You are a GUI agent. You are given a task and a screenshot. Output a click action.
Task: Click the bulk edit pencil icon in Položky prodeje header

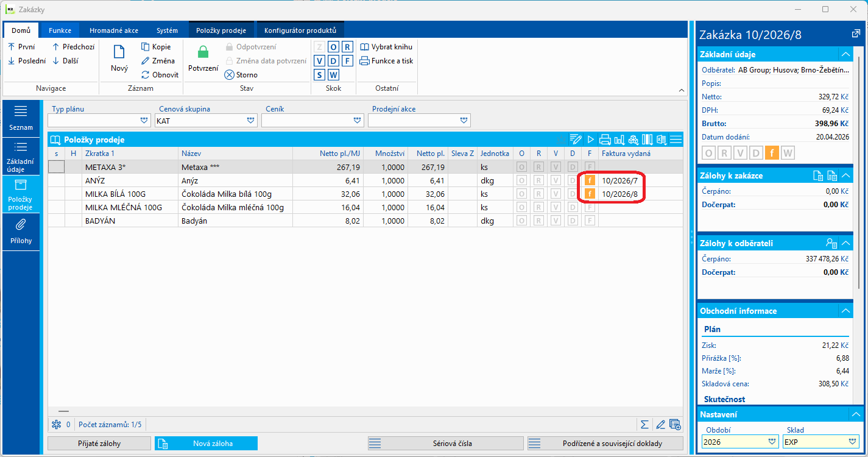pyautogui.click(x=576, y=140)
